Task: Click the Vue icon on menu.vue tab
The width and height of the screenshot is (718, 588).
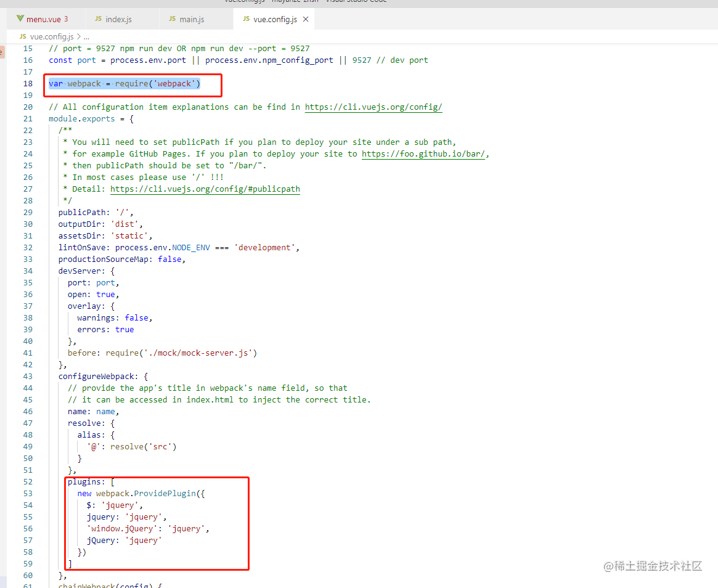Action: 20,18
